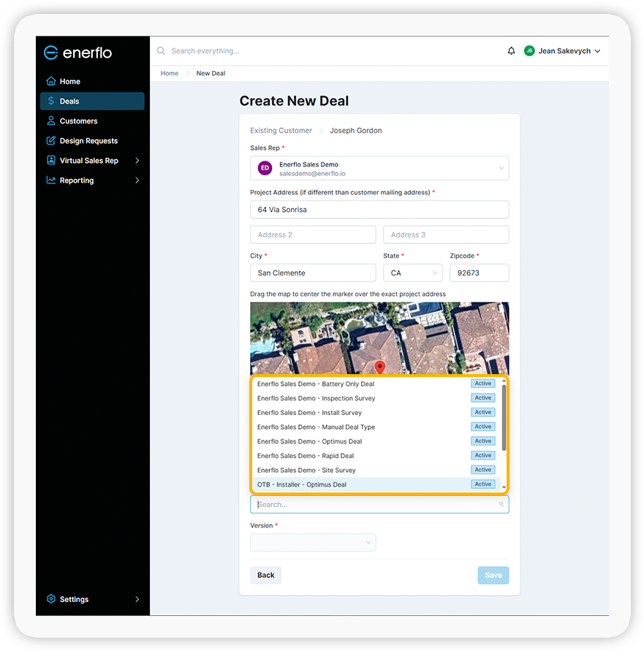Select the Deals dollar-sign icon

[53, 101]
